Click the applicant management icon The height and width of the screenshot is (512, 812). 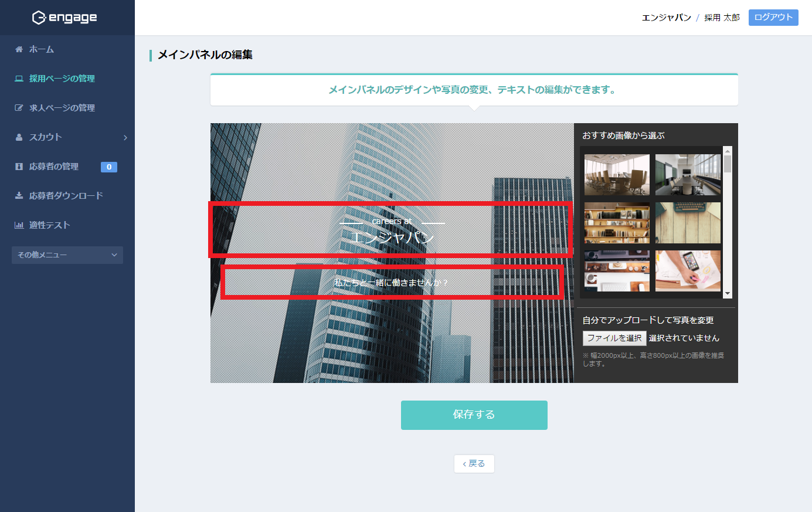click(x=19, y=167)
